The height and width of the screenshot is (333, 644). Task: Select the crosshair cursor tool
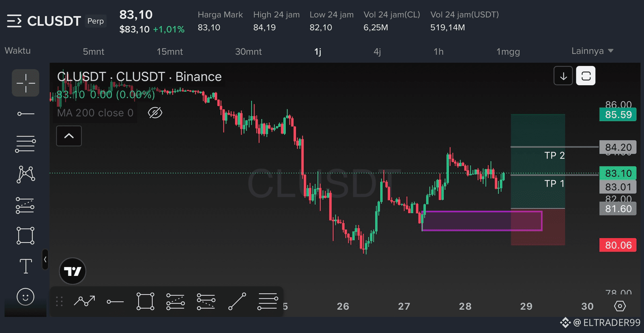pyautogui.click(x=25, y=83)
